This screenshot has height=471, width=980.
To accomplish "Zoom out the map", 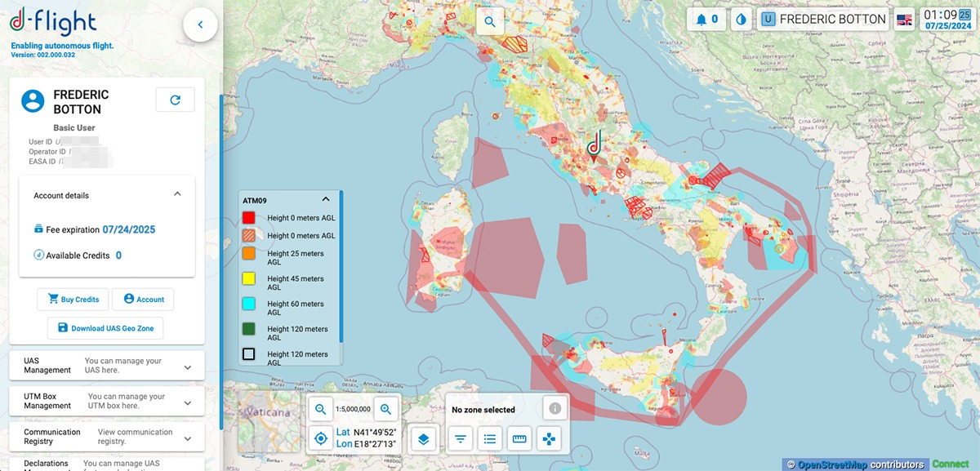I will click(321, 409).
